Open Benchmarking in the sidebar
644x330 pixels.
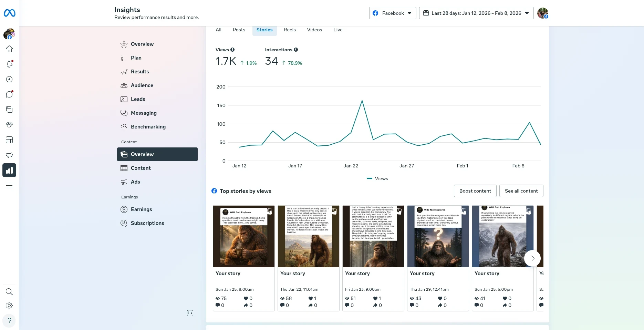148,127
